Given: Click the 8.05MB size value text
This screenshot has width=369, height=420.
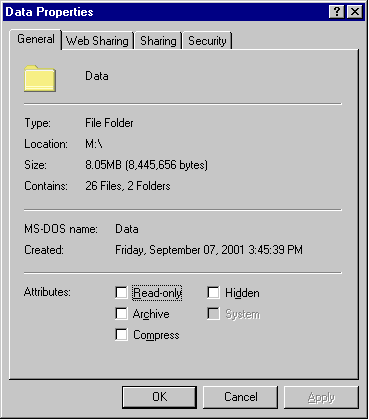Looking at the screenshot, I should coord(146,165).
